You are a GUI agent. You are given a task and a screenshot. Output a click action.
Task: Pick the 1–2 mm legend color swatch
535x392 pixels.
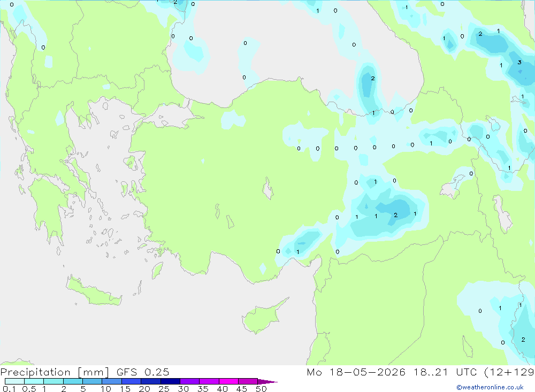[x=53, y=381]
